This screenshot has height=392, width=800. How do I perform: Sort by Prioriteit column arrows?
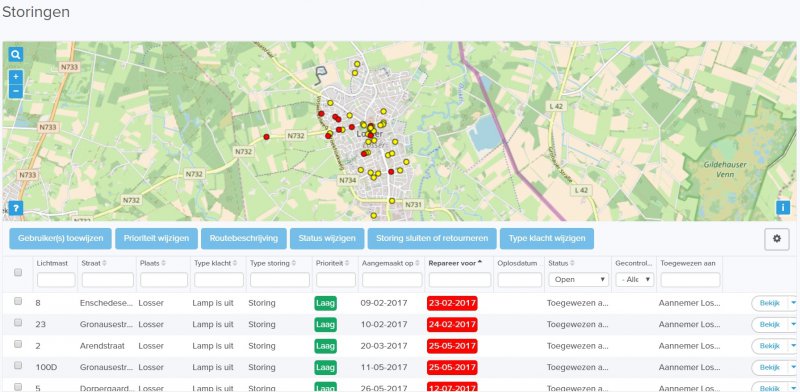347,263
